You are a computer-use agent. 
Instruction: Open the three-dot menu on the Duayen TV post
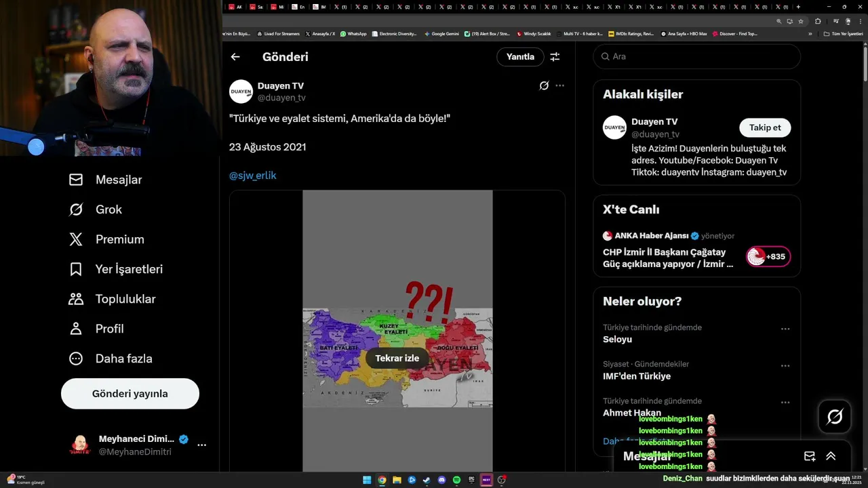tap(559, 85)
